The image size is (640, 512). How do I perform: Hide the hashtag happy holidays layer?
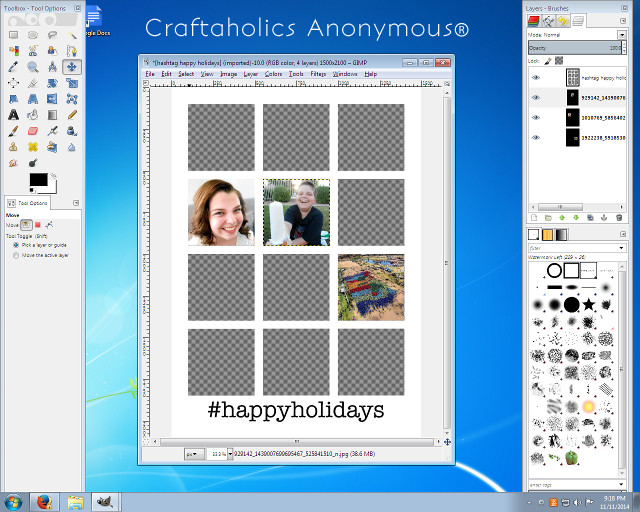[x=536, y=78]
